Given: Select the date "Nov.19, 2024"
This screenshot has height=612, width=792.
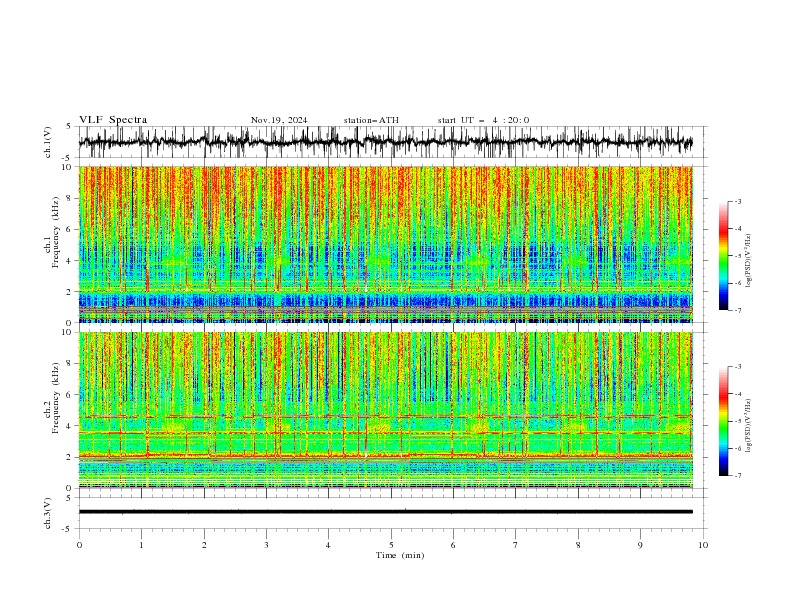Looking at the screenshot, I should click(x=279, y=120).
